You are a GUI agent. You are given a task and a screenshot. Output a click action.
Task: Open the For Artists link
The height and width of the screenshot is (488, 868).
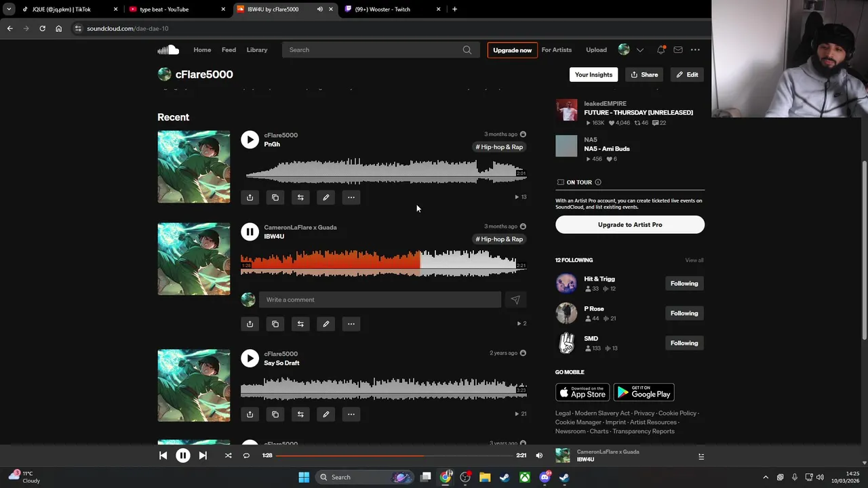point(557,49)
